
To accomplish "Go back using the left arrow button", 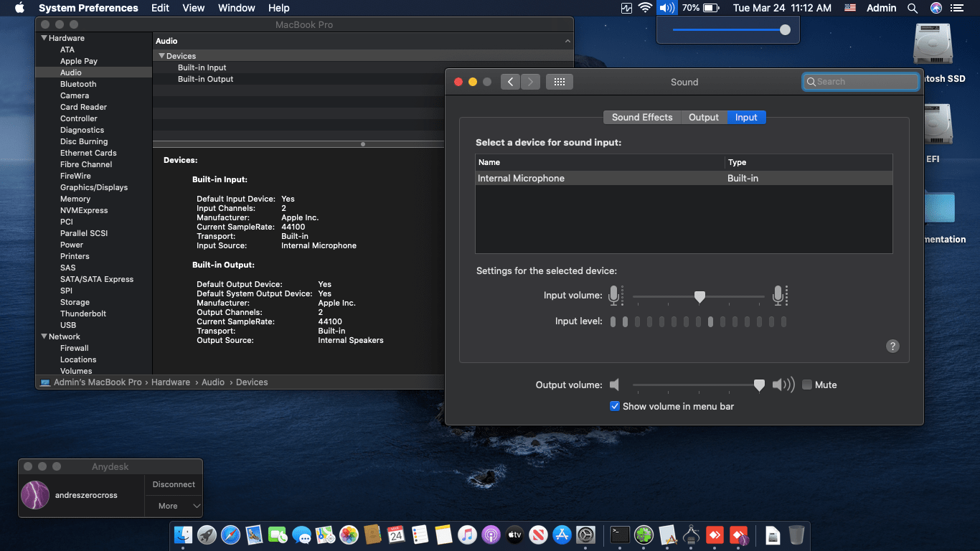I will [510, 82].
